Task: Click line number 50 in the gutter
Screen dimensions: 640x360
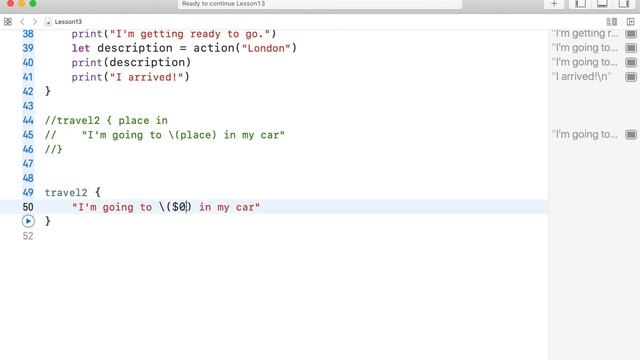Action: coord(28,207)
